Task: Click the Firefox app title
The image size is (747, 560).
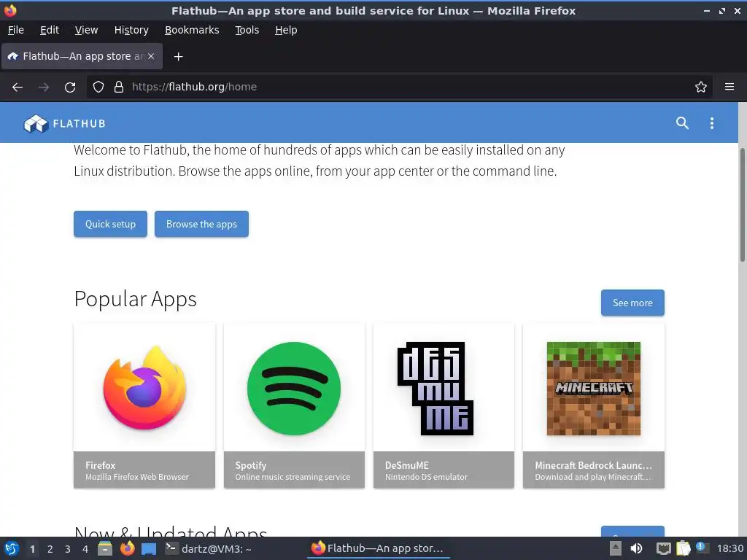Action: [100, 465]
